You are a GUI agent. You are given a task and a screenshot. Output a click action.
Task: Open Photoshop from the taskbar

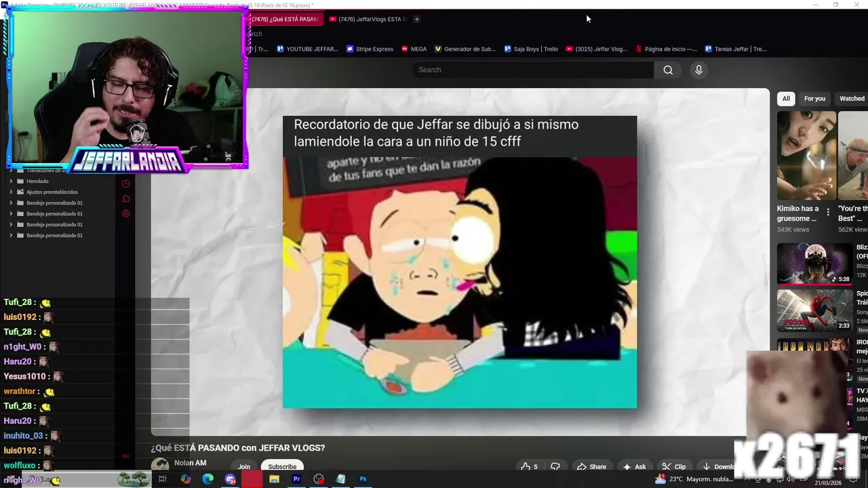363,479
